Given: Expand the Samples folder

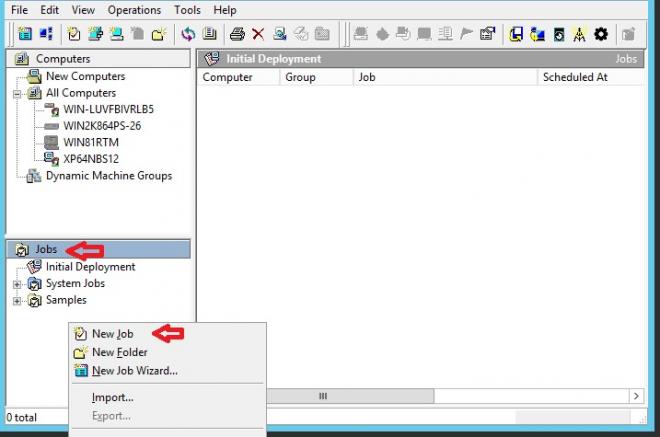Looking at the screenshot, I should click(x=17, y=301).
